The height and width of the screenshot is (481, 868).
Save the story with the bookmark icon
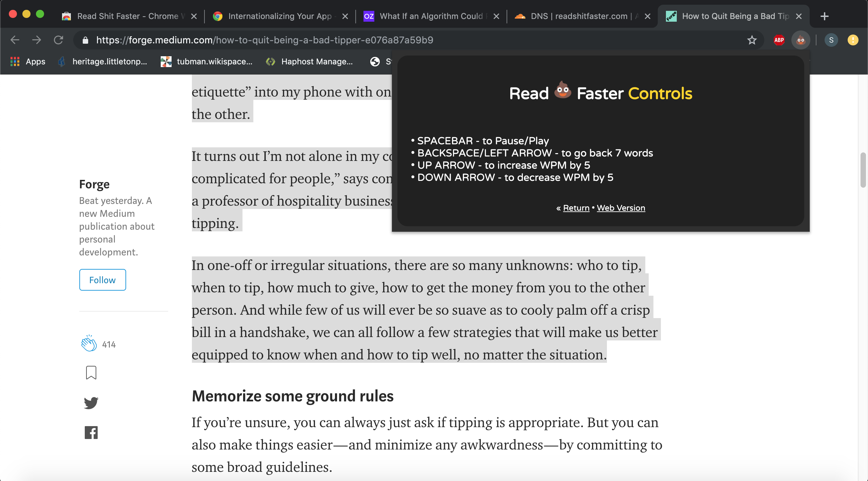pos(90,373)
